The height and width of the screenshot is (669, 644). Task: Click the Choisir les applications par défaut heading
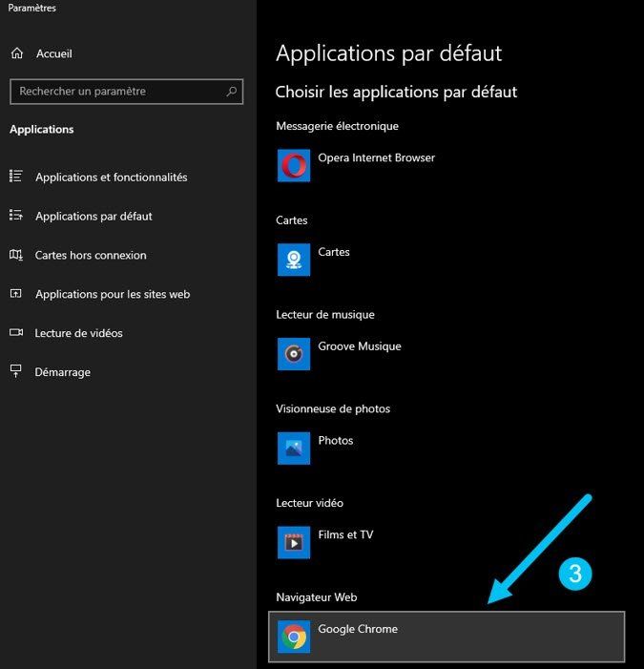point(396,93)
